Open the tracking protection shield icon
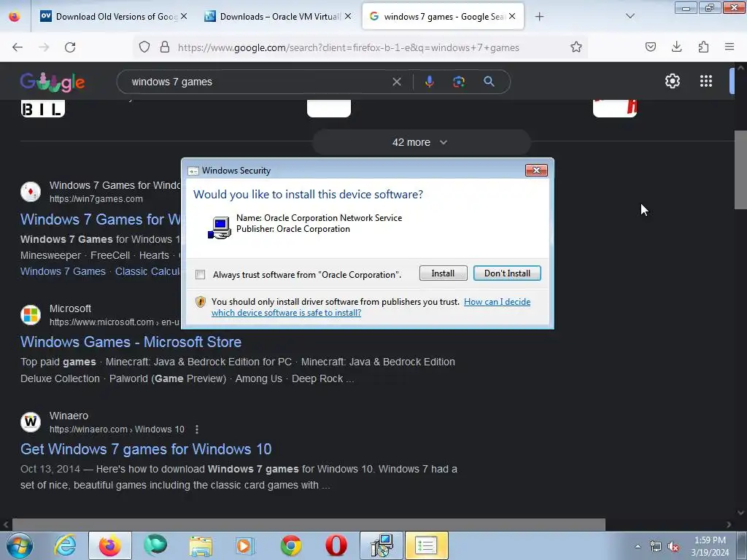Screen dimensions: 747x560 pos(144,47)
